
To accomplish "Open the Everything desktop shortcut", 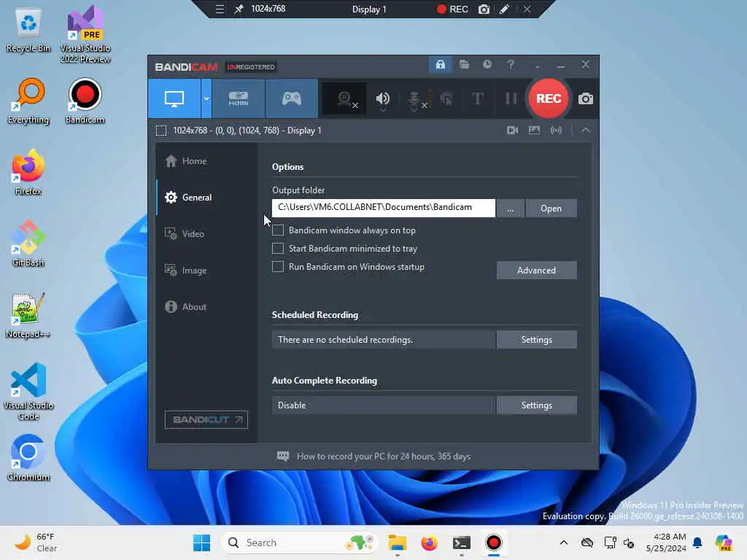I will 28,102.
